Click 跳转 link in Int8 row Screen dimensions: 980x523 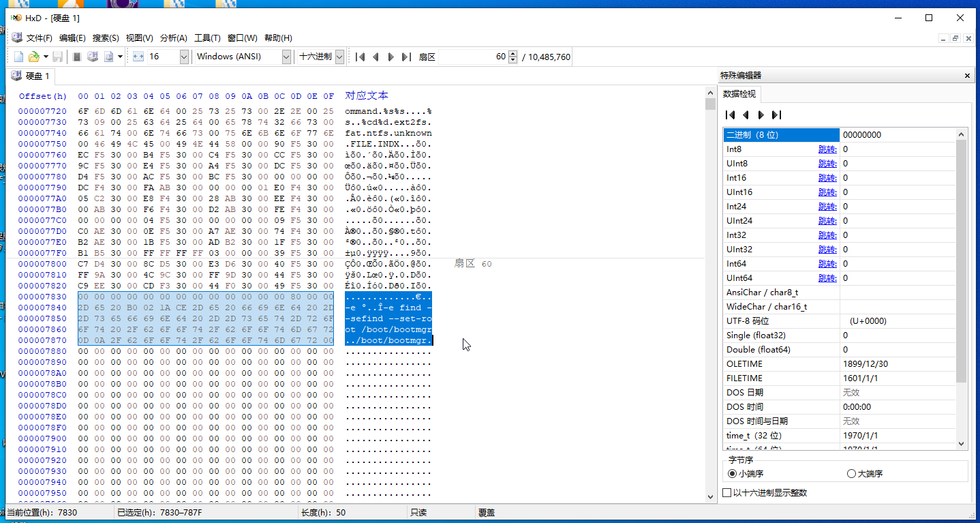click(x=827, y=149)
